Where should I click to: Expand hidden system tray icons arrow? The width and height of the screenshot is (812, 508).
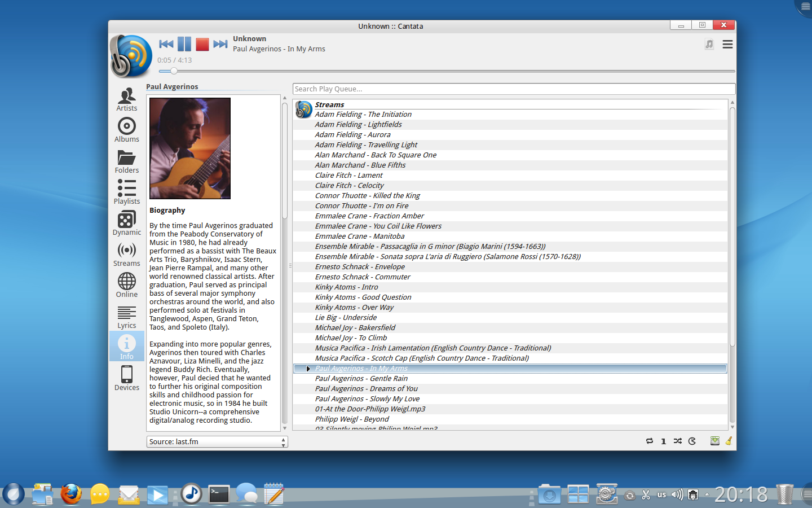click(x=707, y=494)
